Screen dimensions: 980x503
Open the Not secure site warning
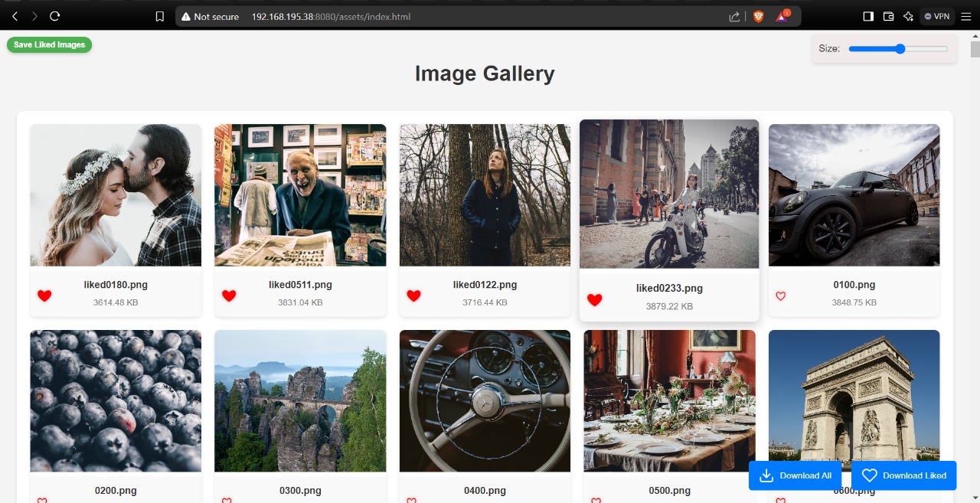[x=210, y=16]
